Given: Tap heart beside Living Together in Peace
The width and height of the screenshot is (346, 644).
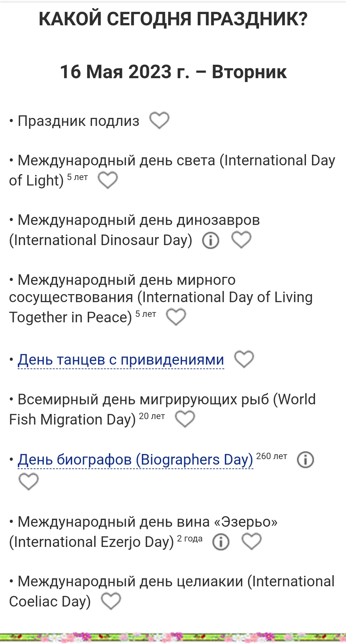Looking at the screenshot, I should tap(176, 317).
